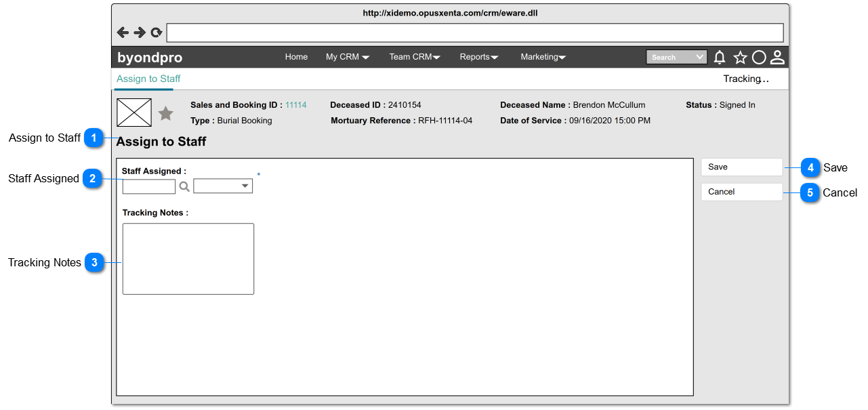The height and width of the screenshot is (410, 868).
Task: Click the browser back arrow
Action: (123, 33)
